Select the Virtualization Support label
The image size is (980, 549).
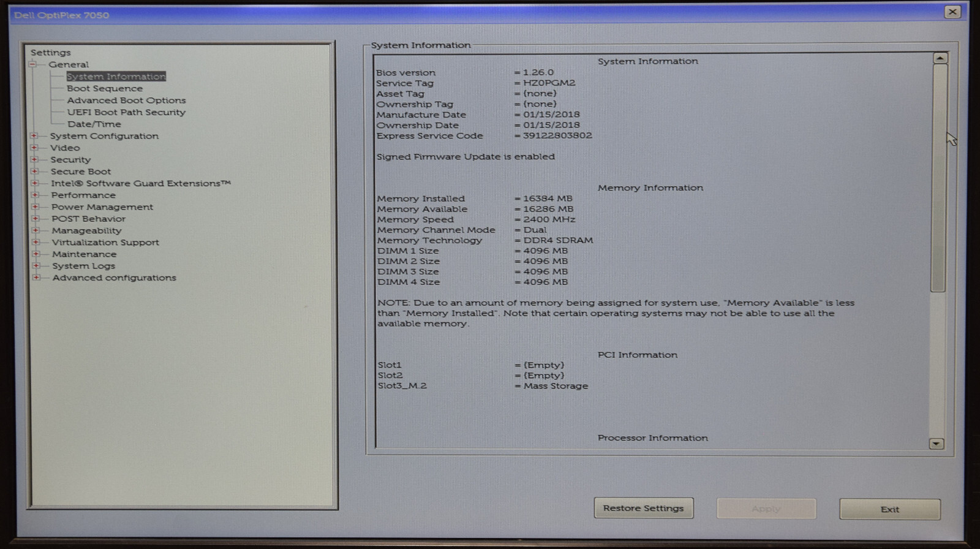(105, 242)
